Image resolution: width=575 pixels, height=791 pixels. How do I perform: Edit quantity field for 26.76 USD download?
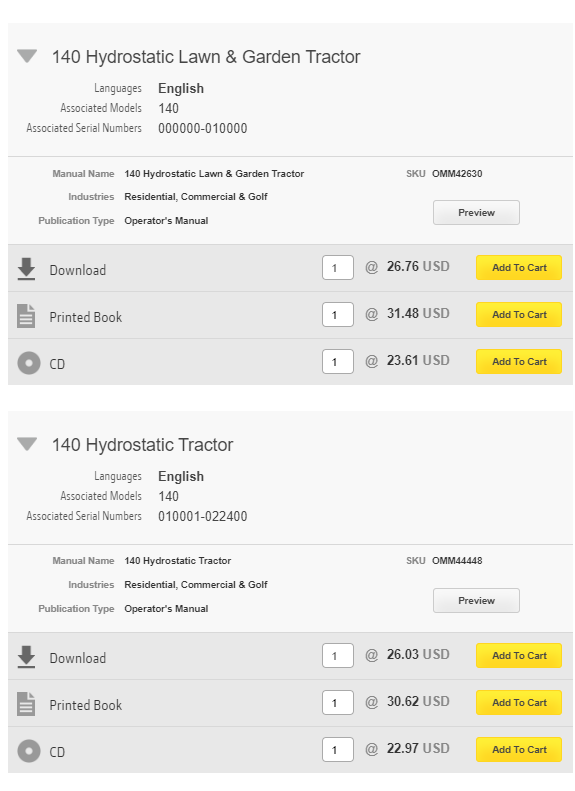[338, 267]
